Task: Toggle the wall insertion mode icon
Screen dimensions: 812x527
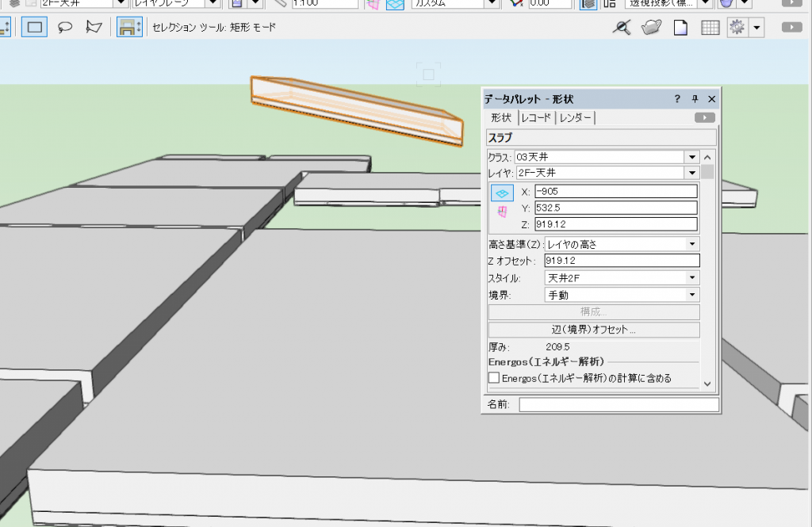Action: [x=129, y=27]
